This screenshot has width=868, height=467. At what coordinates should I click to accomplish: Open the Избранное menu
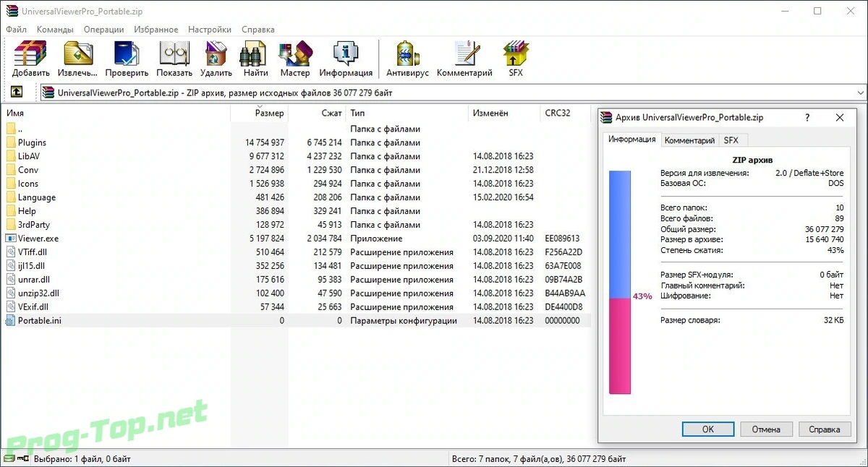pos(156,30)
